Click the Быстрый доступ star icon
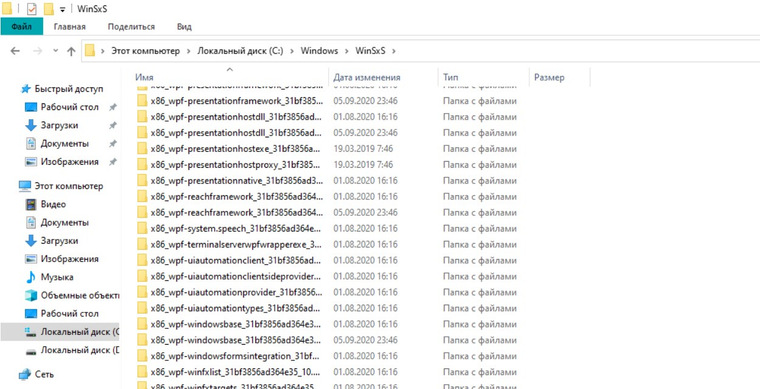 [26, 89]
